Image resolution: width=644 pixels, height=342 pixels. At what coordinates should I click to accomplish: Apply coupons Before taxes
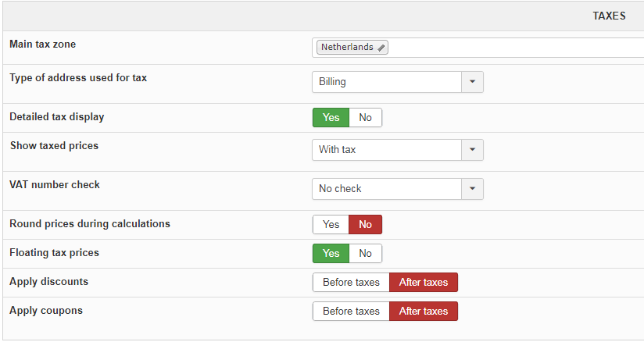click(x=351, y=312)
